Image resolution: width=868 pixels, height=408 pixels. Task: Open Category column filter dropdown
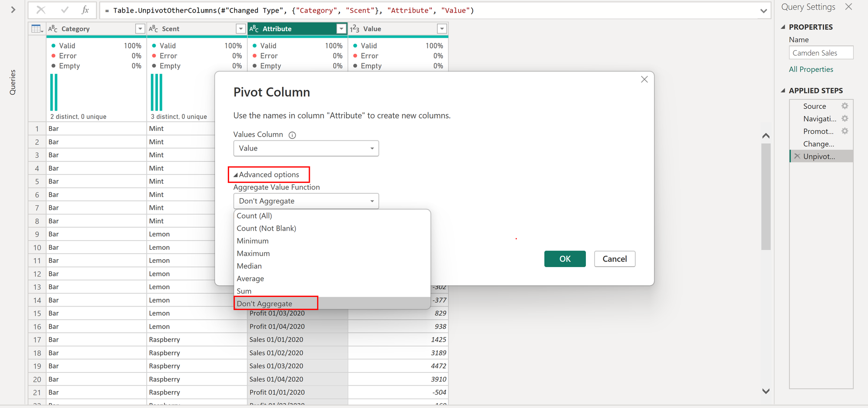(140, 29)
